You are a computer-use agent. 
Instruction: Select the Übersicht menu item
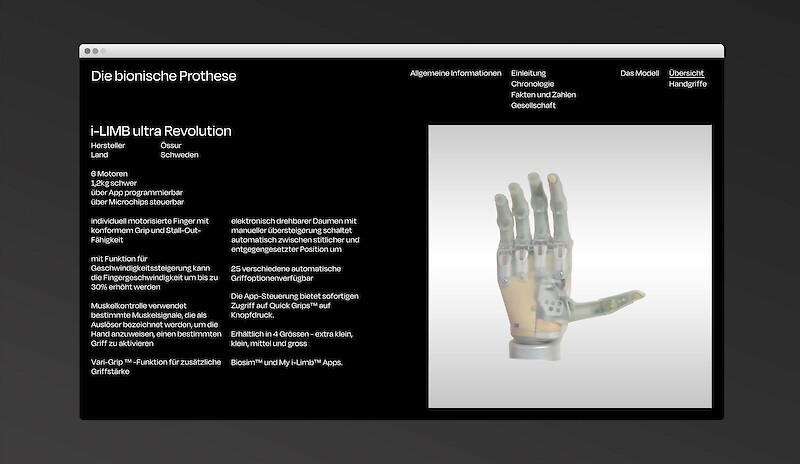point(686,73)
